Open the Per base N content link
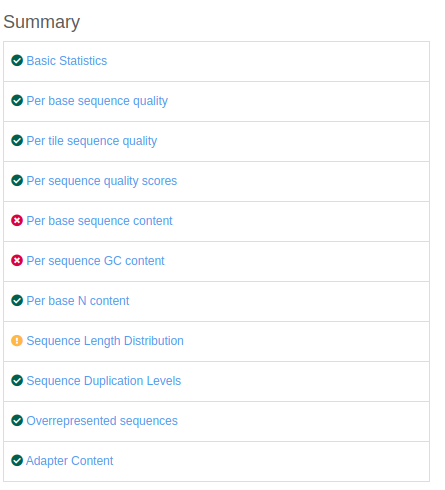The width and height of the screenshot is (445, 490). pyautogui.click(x=78, y=301)
